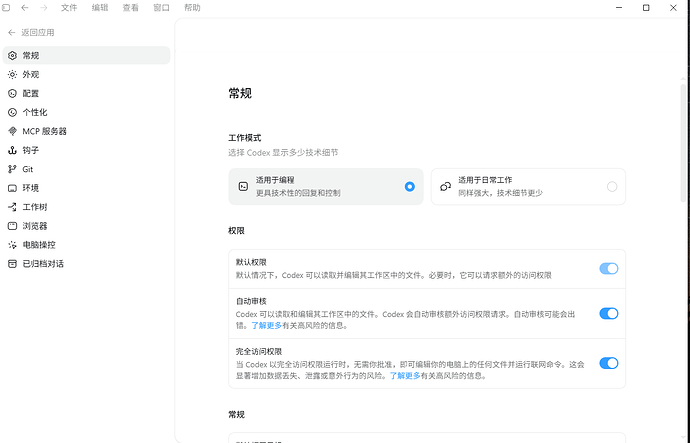Toggle the 自动审核 switch
This screenshot has height=443, width=690.
(609, 313)
